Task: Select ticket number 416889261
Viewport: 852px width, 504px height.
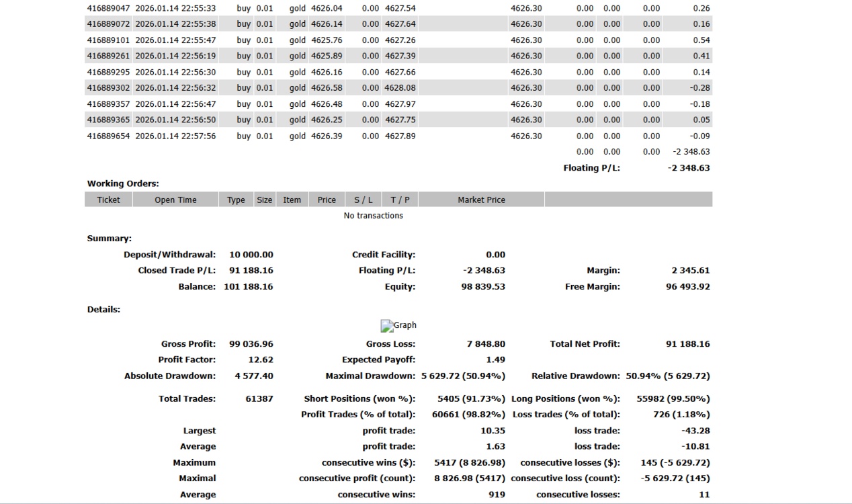Action: click(108, 56)
